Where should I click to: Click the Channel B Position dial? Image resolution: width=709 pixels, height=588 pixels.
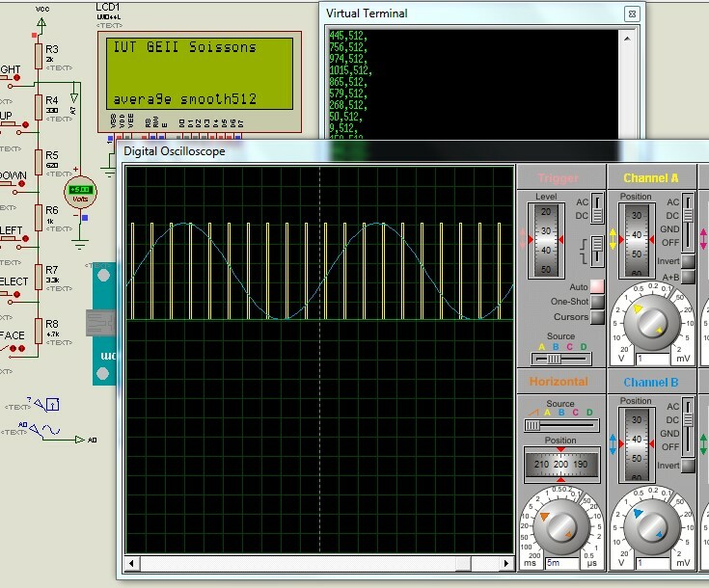[x=636, y=442]
